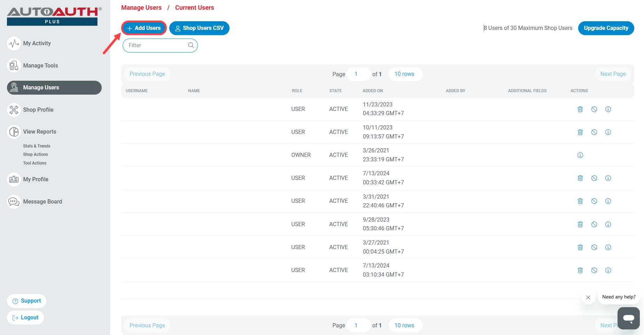
Task: Open the top '10 rows' page size dropdown
Action: pyautogui.click(x=404, y=74)
